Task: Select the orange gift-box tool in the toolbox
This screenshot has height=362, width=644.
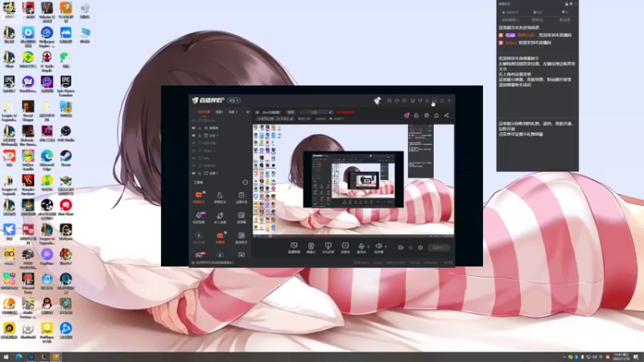Action: pos(220,237)
